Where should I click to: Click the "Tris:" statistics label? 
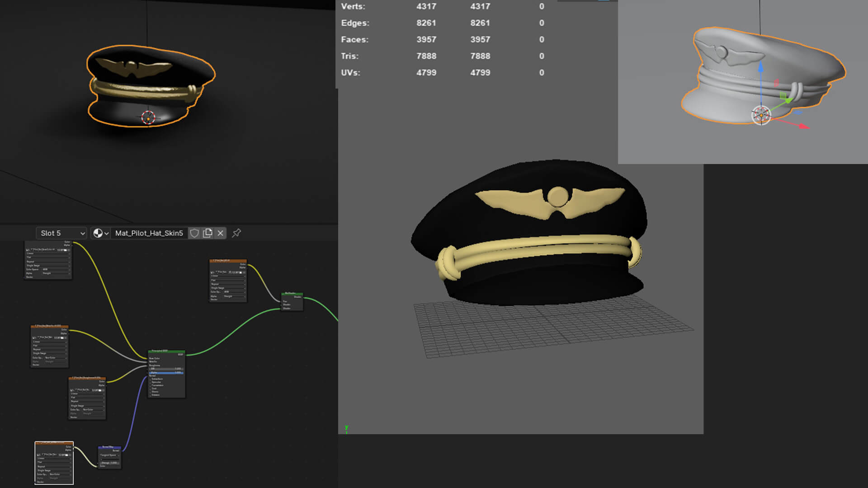[x=349, y=56]
